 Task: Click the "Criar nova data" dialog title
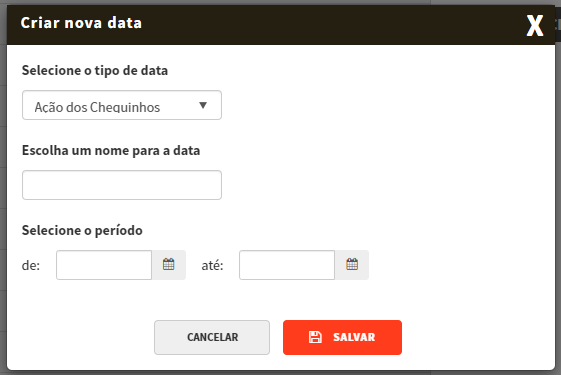click(81, 23)
